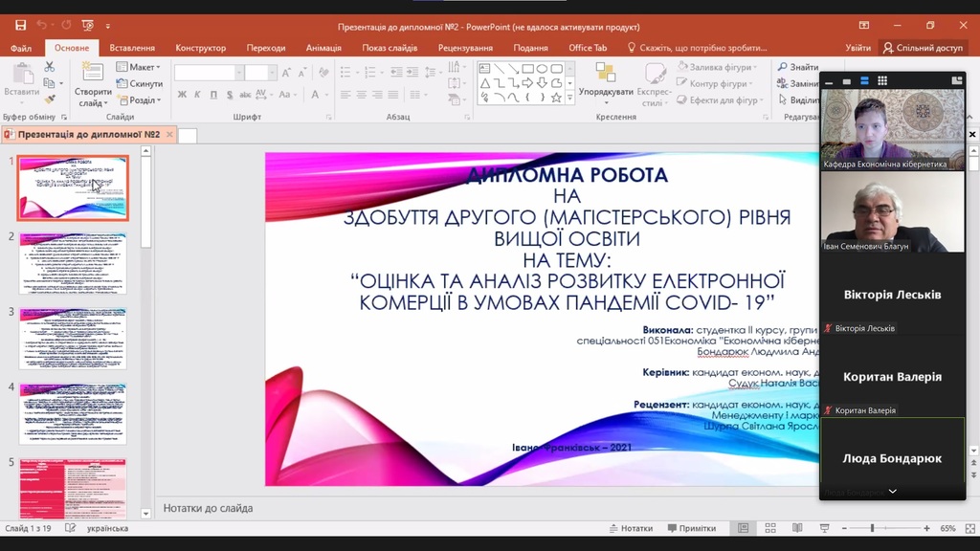
Task: Select slide 3 thumbnail in the panel
Action: [73, 338]
